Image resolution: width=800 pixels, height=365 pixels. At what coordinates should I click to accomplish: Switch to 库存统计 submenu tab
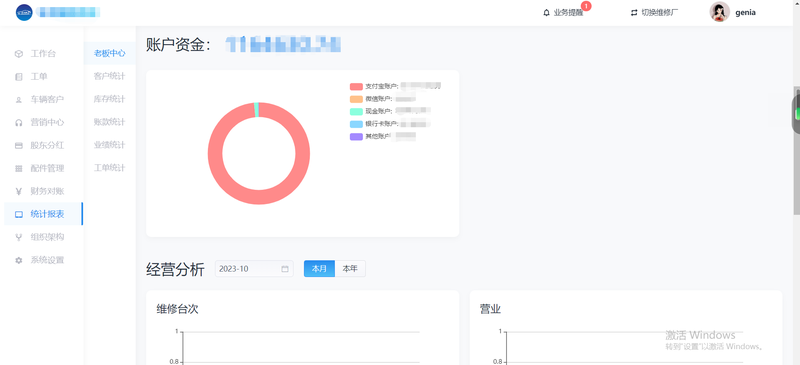point(110,99)
